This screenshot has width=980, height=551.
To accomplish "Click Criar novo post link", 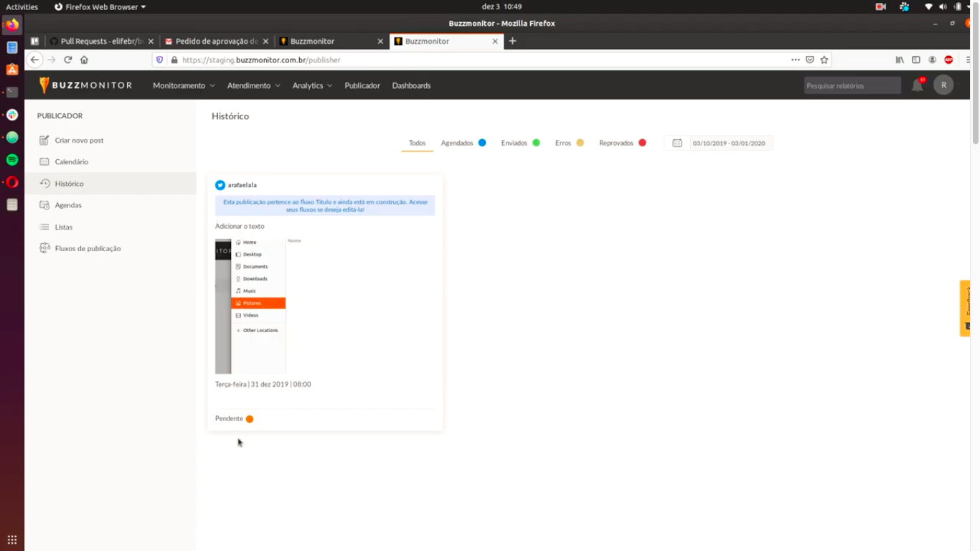I will (79, 141).
